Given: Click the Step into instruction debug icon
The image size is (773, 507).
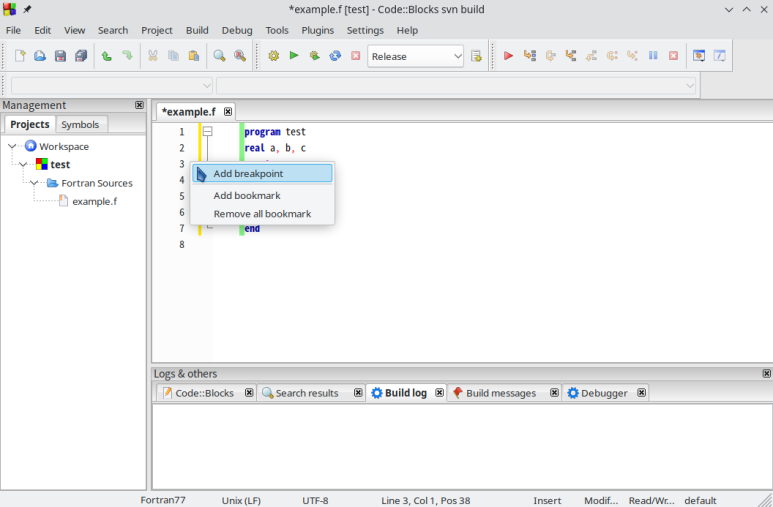Looking at the screenshot, I should 632,56.
